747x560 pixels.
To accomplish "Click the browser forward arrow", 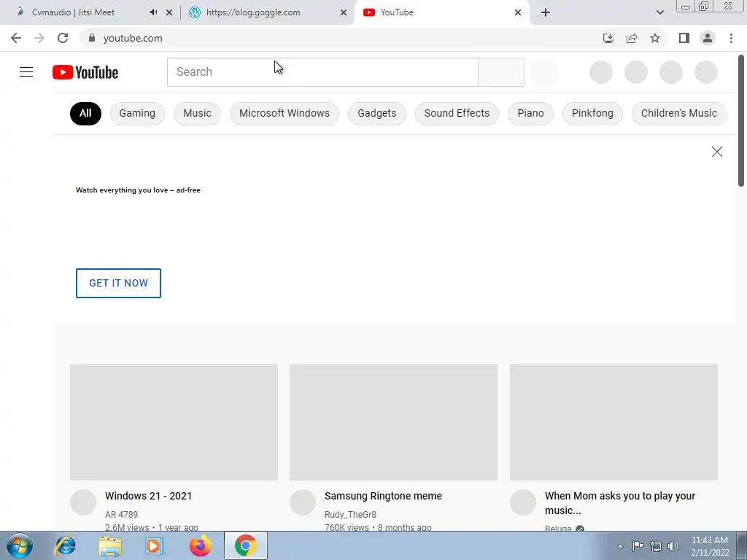I will pos(39,38).
